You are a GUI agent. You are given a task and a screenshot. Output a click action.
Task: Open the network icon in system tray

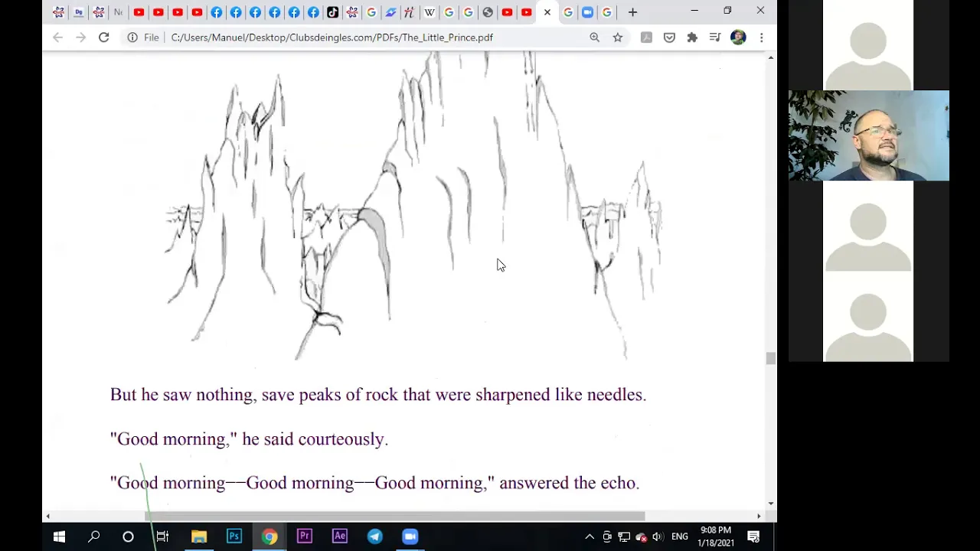624,536
